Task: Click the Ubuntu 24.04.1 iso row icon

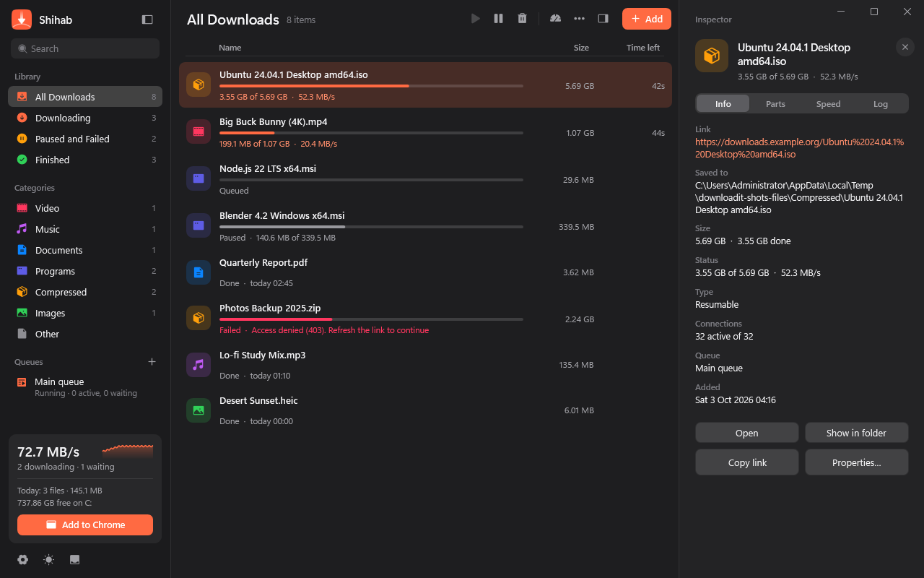Action: coord(199,85)
